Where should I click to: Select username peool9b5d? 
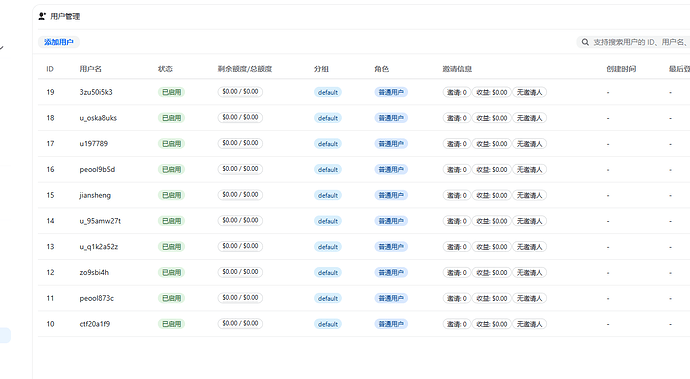97,169
